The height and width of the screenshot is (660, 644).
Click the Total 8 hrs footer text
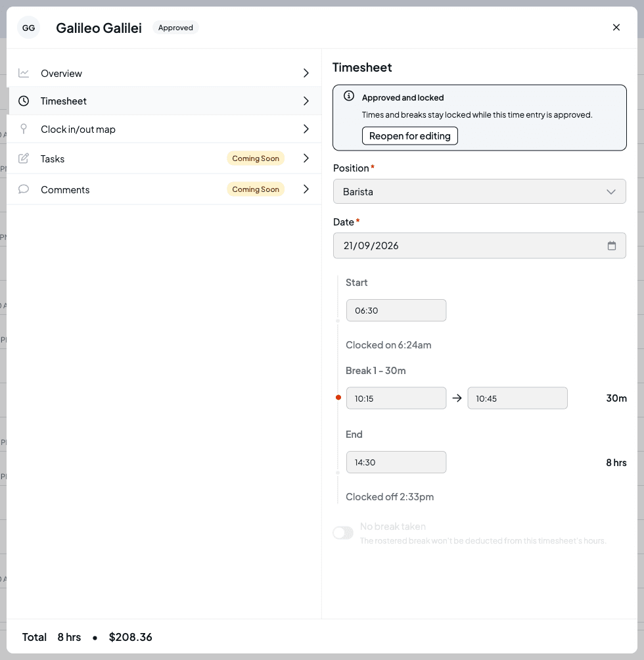(x=51, y=637)
